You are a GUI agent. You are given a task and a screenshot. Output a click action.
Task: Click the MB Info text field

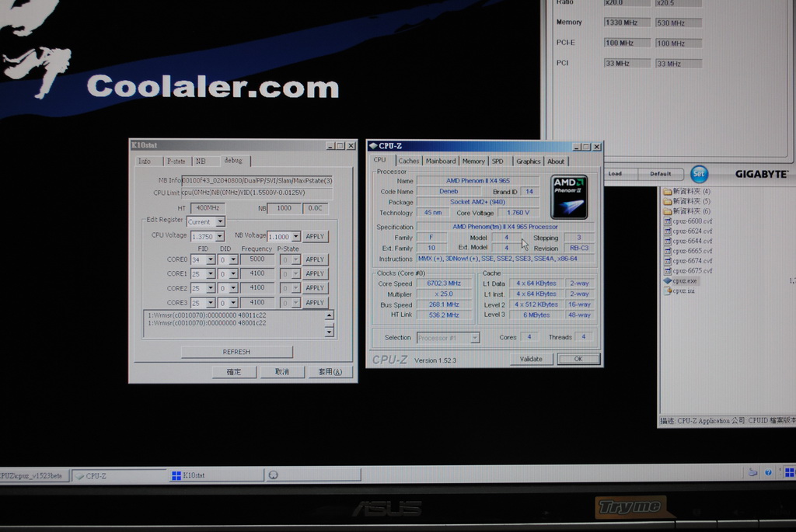[x=257, y=180]
